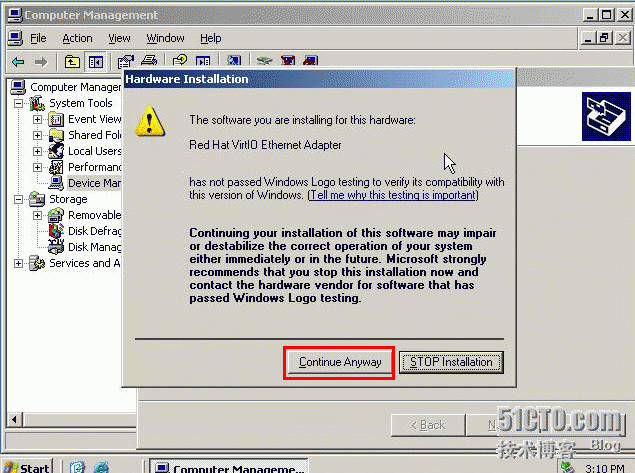Click the Update Driver toolbar icon

[x=264, y=61]
